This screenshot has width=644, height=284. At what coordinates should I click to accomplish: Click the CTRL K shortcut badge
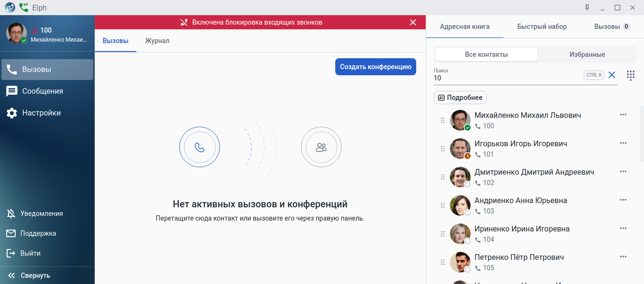click(x=594, y=75)
